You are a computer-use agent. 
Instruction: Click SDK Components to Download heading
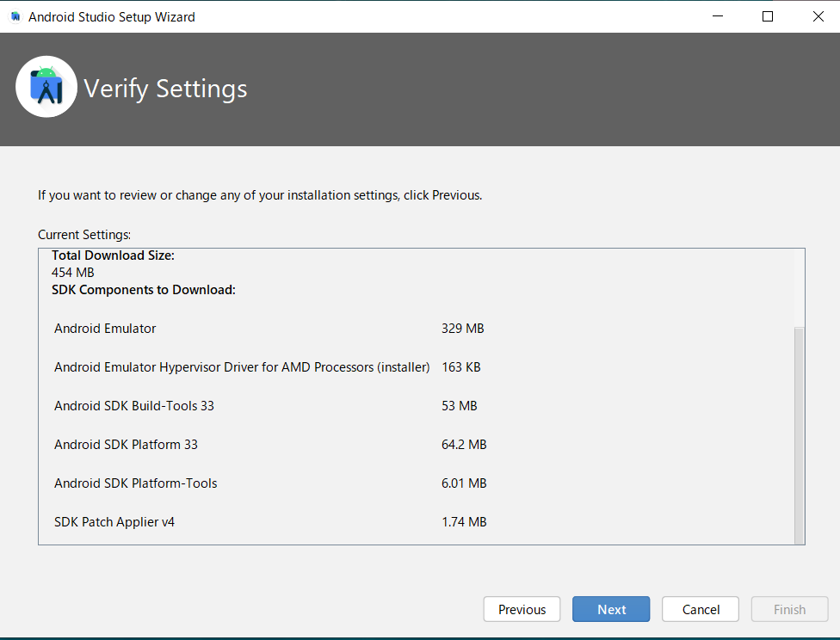click(144, 290)
